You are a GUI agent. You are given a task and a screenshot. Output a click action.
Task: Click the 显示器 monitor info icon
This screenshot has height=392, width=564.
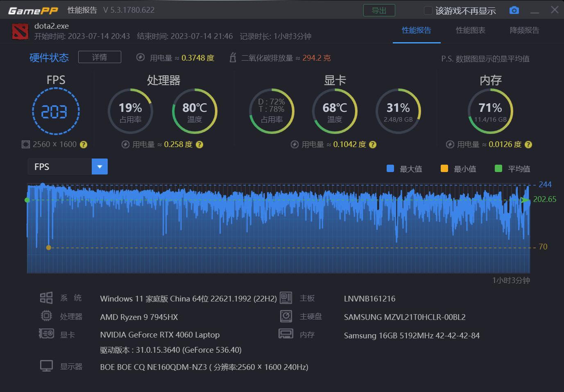tap(46, 365)
